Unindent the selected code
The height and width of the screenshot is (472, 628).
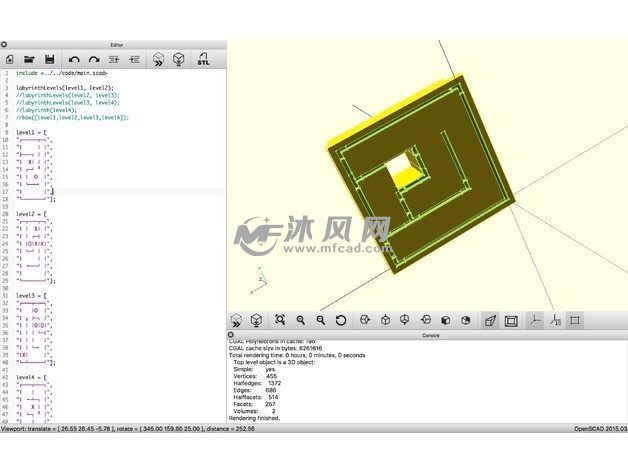pos(114,59)
